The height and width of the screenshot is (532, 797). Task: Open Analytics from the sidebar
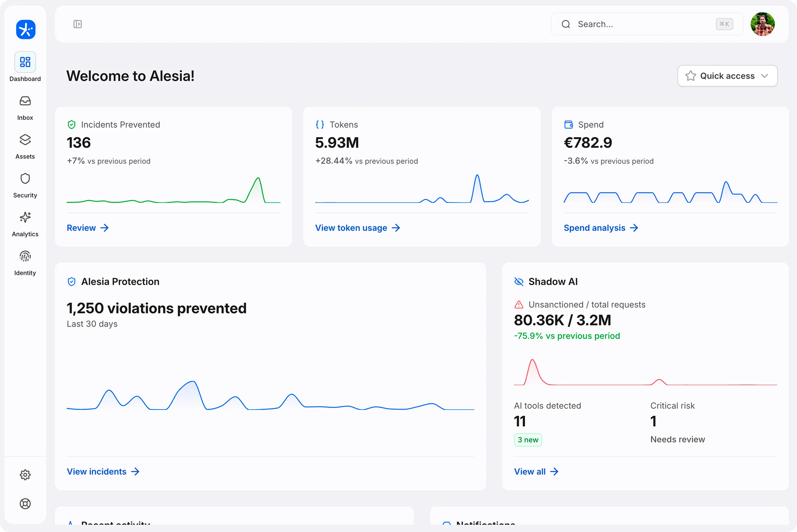tap(25, 225)
